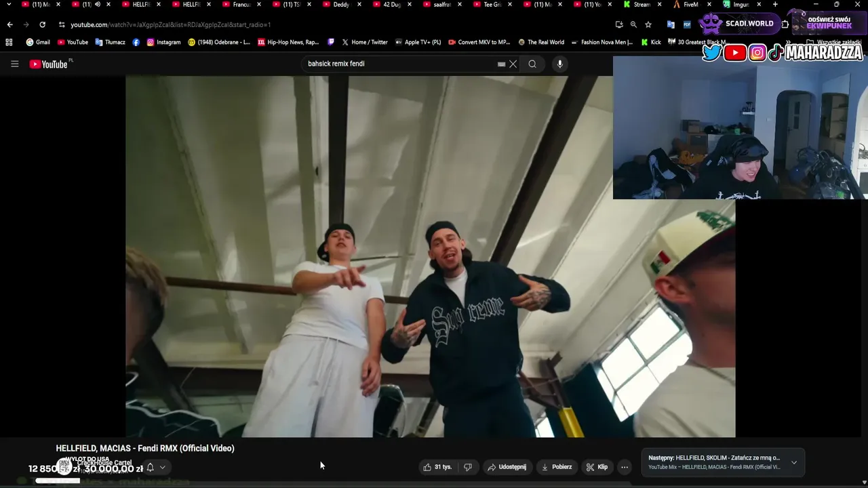
Task: Open the YouTube bookmark
Action: pyautogui.click(x=73, y=42)
